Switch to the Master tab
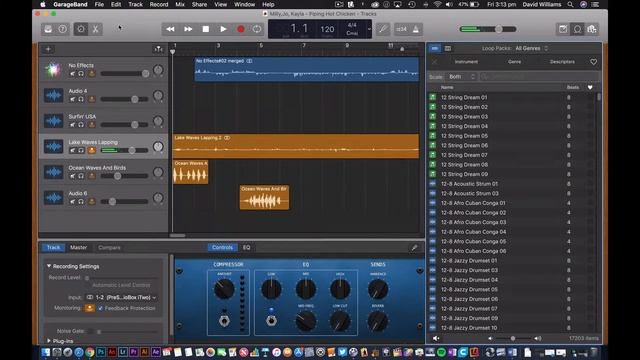This screenshot has height=360, width=640. tap(78, 247)
